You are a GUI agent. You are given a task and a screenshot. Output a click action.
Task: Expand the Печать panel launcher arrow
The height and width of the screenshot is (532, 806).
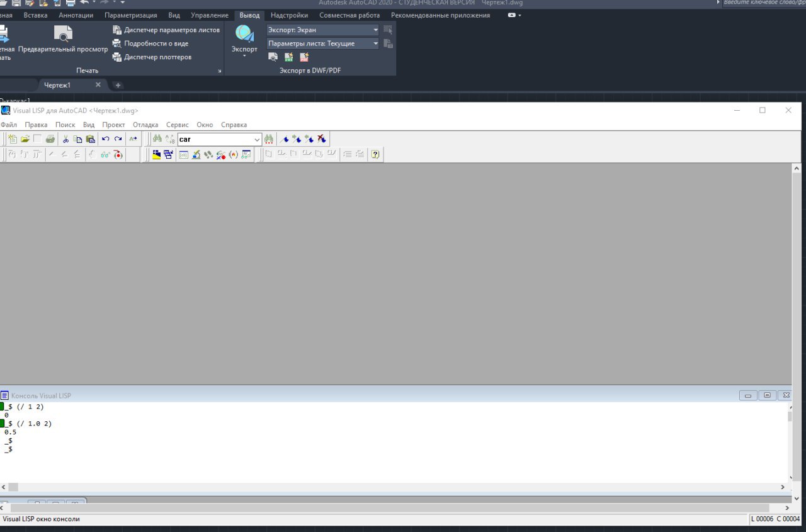[x=220, y=71]
